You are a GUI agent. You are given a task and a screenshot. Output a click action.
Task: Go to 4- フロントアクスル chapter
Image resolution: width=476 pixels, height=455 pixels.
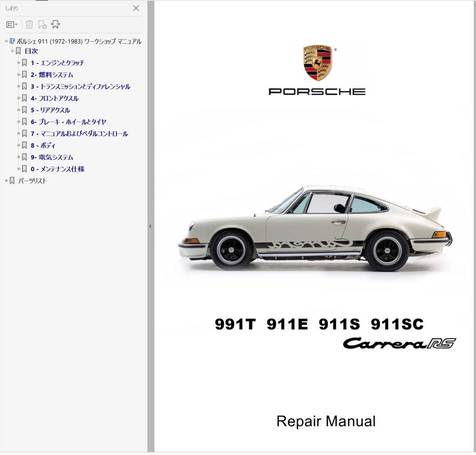(55, 98)
